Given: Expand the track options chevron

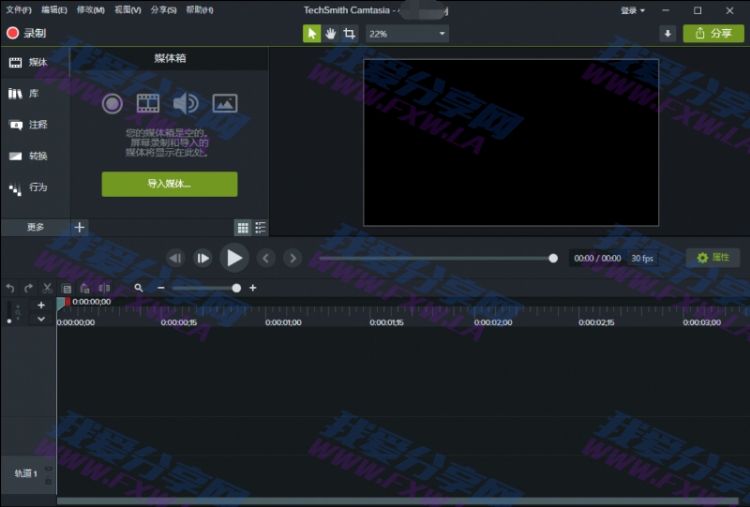Looking at the screenshot, I should (x=41, y=319).
